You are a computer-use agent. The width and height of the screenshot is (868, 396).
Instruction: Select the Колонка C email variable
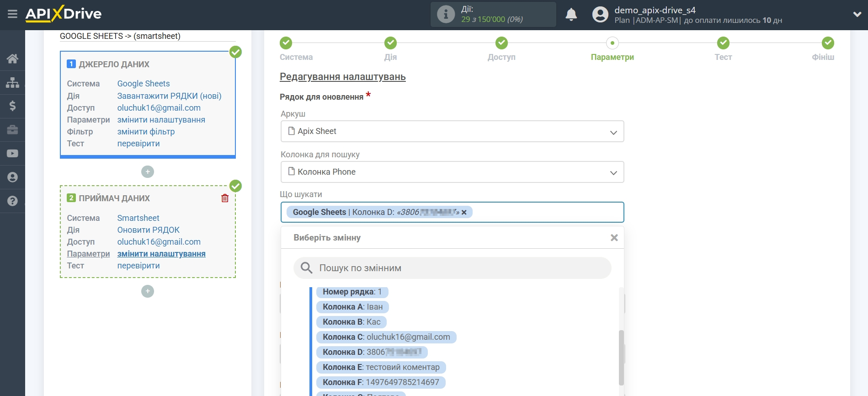coord(386,337)
